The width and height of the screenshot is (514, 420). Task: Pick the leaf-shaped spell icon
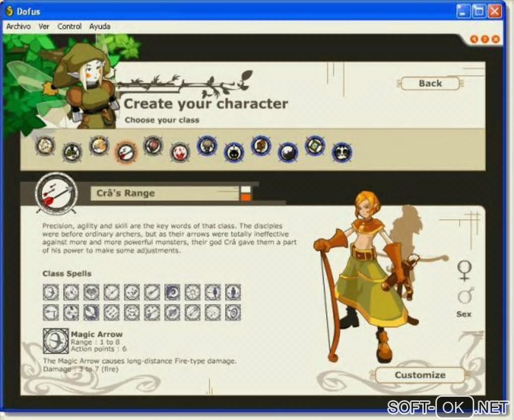[172, 313]
